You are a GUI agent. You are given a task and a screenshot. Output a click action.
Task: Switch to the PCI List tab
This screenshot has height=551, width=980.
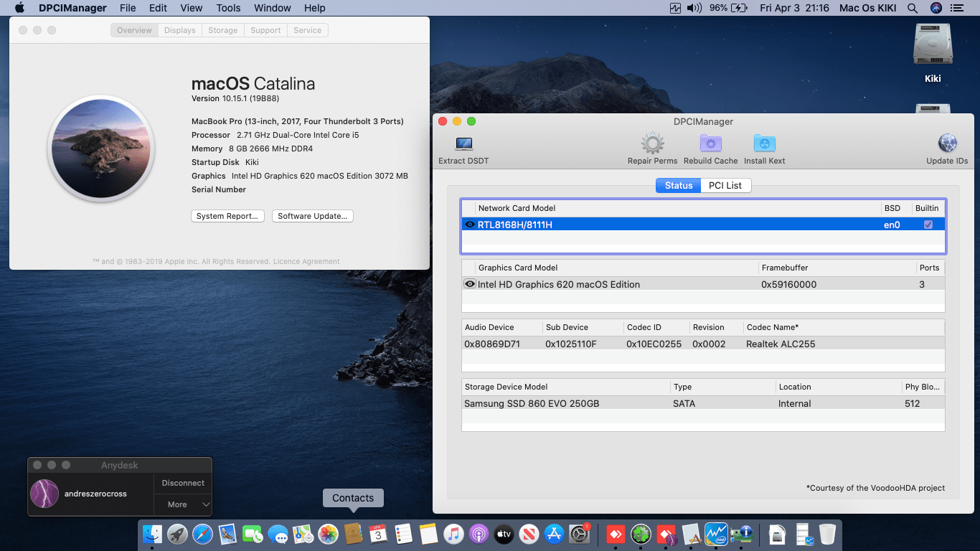coord(725,185)
